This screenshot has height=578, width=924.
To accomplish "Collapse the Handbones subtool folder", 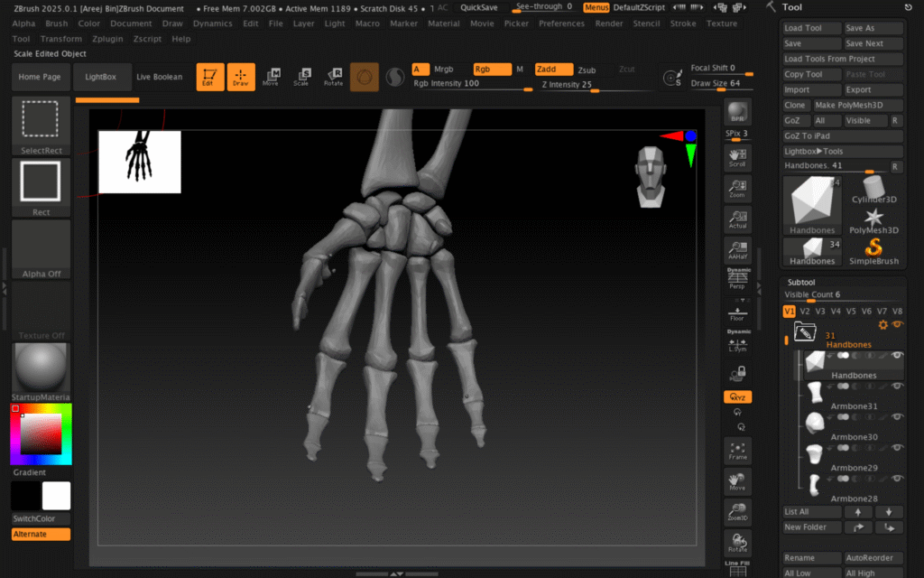I will [805, 331].
